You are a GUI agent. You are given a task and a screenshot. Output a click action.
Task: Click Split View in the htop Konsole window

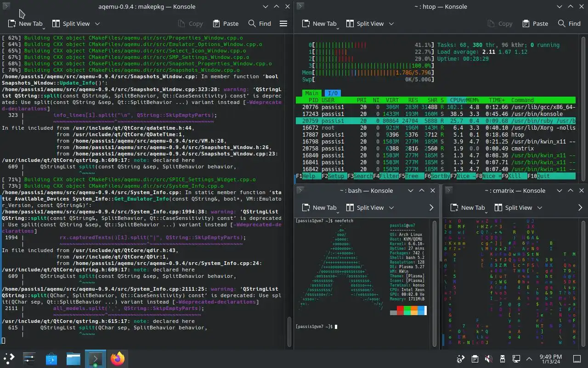tap(365, 23)
